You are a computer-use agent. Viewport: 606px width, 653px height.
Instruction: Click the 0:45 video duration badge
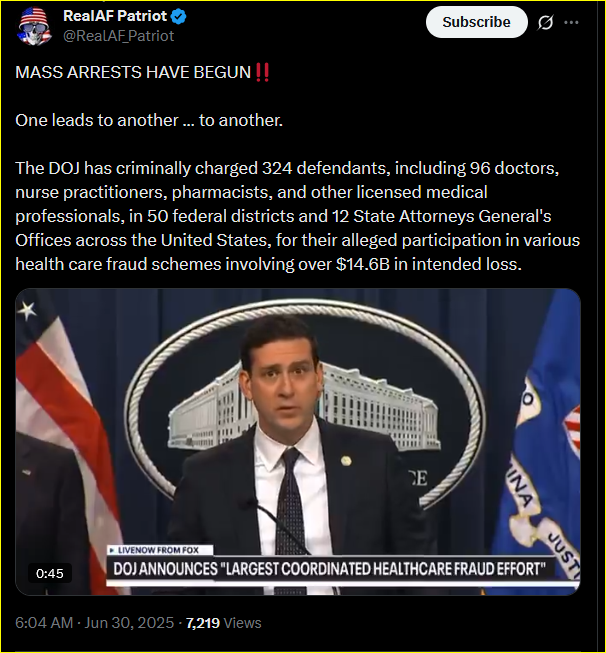coord(50,573)
